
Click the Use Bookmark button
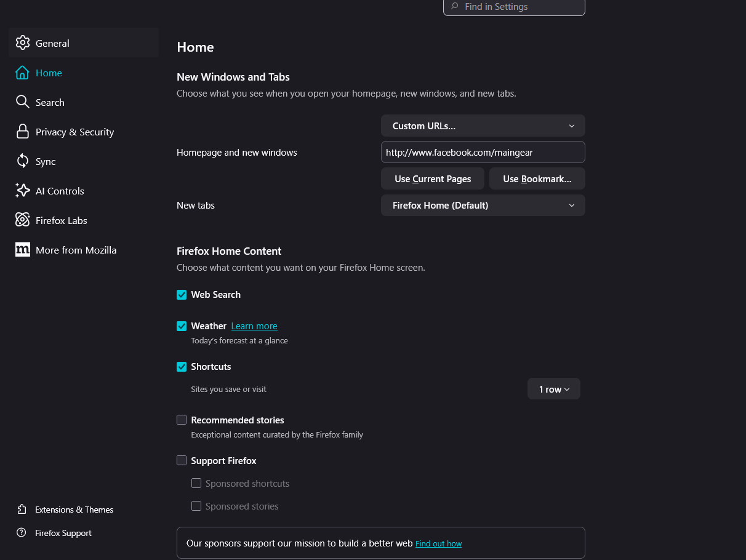click(x=537, y=179)
